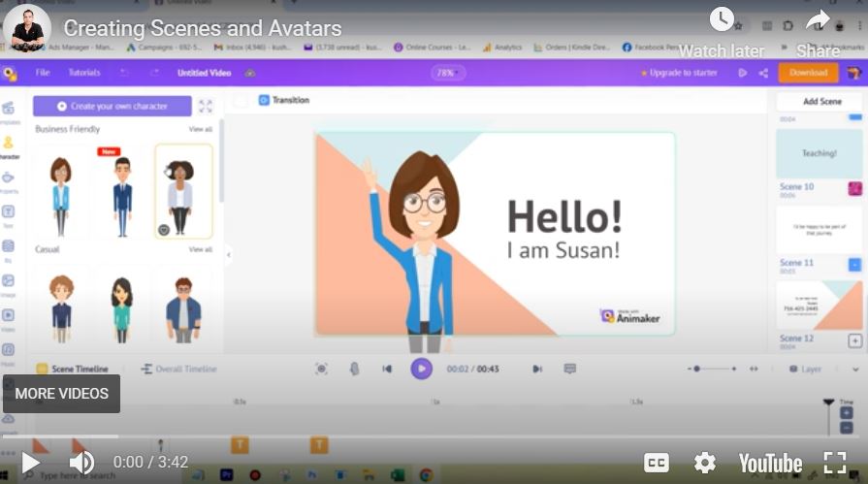Click the microphone voice-over icon
This screenshot has height=484, width=868.
point(354,369)
